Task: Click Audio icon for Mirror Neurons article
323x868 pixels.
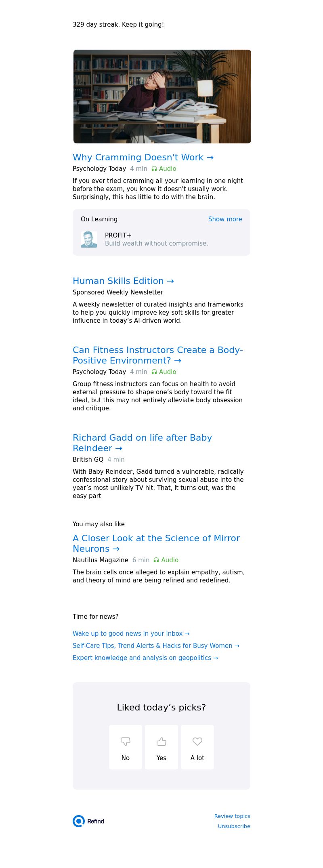Action: point(156,560)
